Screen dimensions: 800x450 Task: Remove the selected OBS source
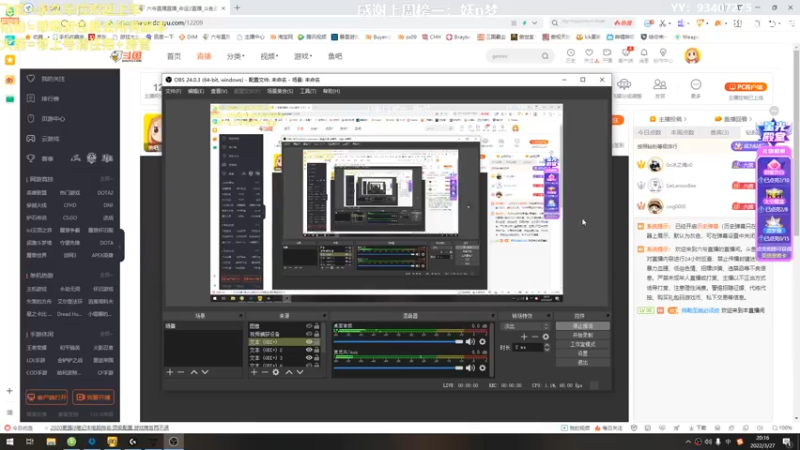[x=265, y=372]
